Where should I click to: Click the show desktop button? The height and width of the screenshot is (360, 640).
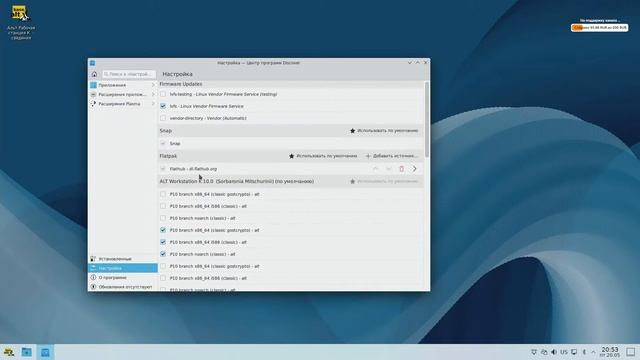(631, 352)
